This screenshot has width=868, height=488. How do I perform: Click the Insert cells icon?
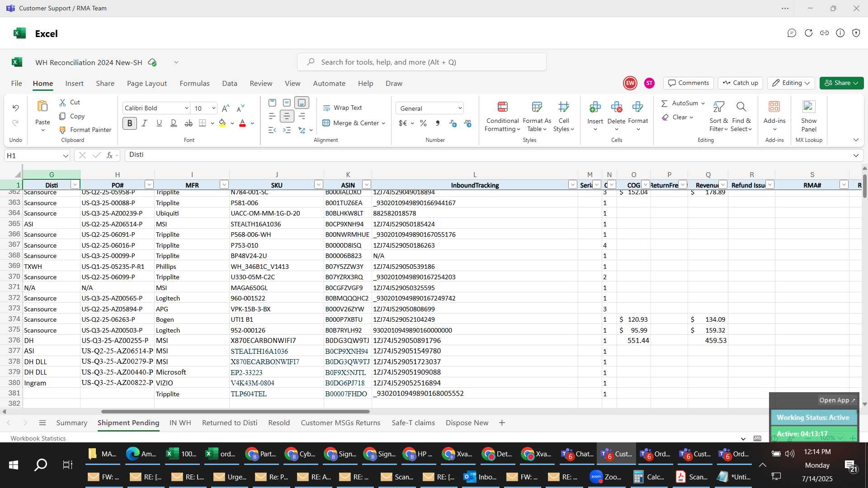pyautogui.click(x=595, y=107)
